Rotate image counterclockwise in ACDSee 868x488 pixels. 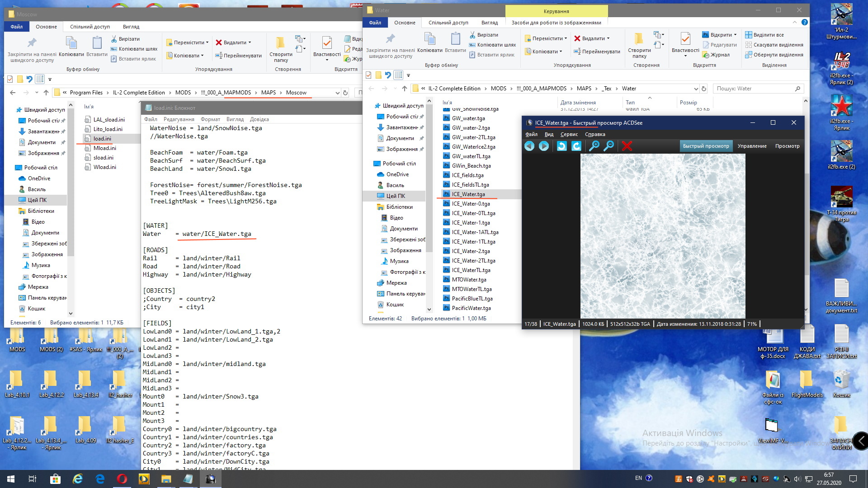(561, 146)
